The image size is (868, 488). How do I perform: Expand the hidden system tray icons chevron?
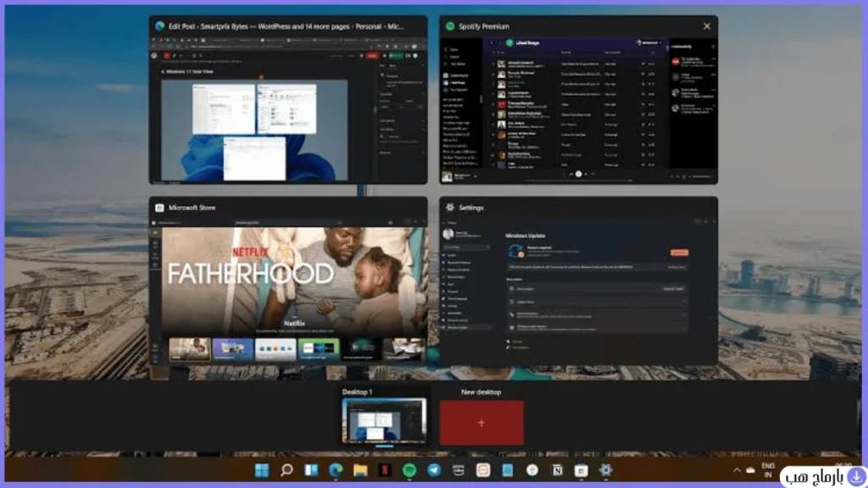point(737,470)
